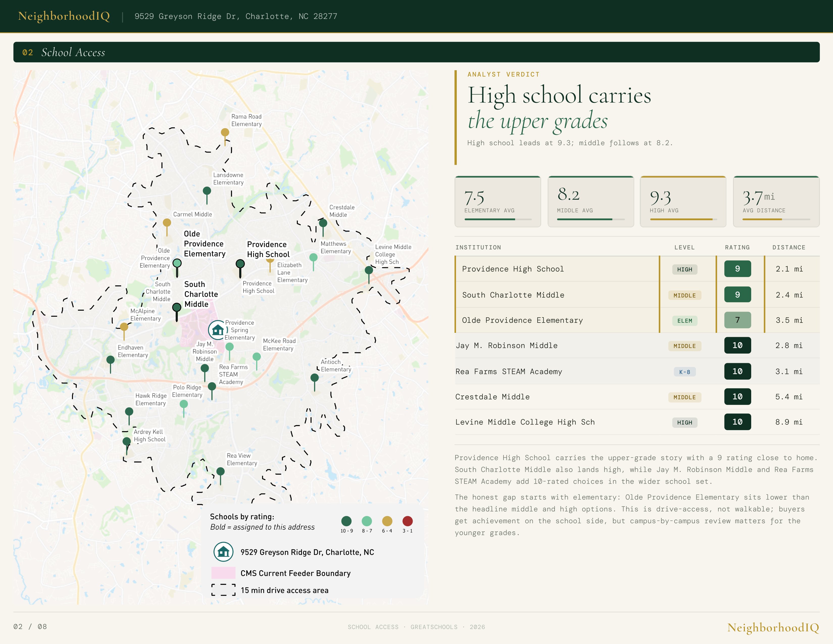Image resolution: width=833 pixels, height=644 pixels.
Task: Click the light green 8-7 rating swatch
Action: tap(367, 521)
